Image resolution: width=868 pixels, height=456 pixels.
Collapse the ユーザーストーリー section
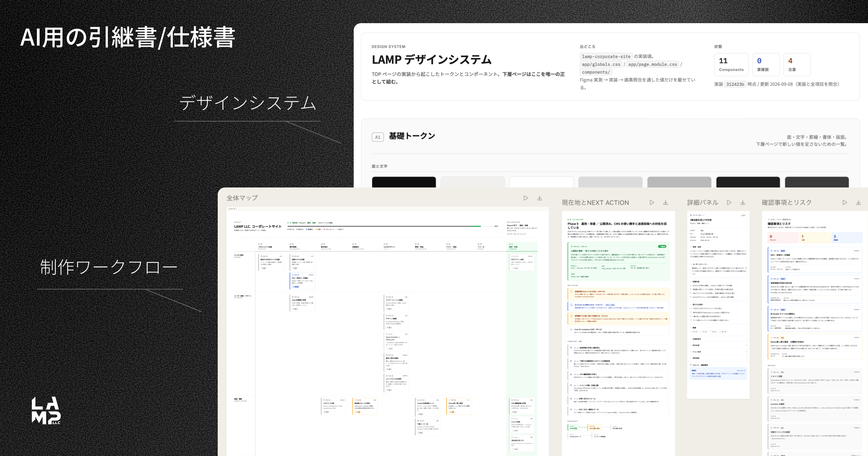pyautogui.click(x=699, y=264)
